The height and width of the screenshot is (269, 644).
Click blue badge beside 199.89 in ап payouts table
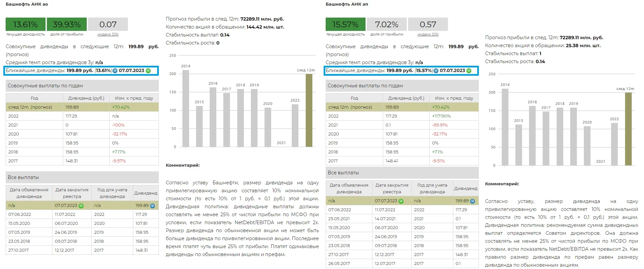pyautogui.click(x=473, y=201)
